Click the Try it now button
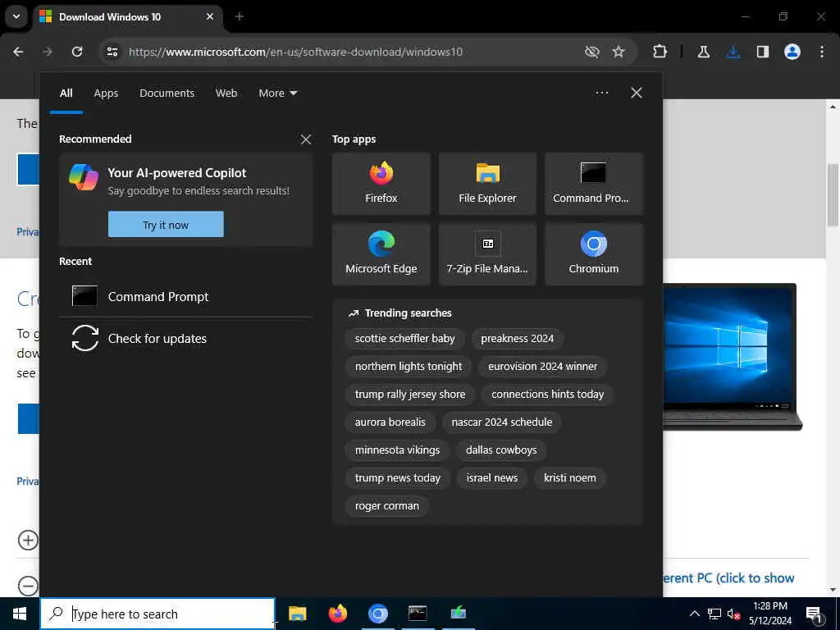The image size is (840, 630). tap(166, 225)
